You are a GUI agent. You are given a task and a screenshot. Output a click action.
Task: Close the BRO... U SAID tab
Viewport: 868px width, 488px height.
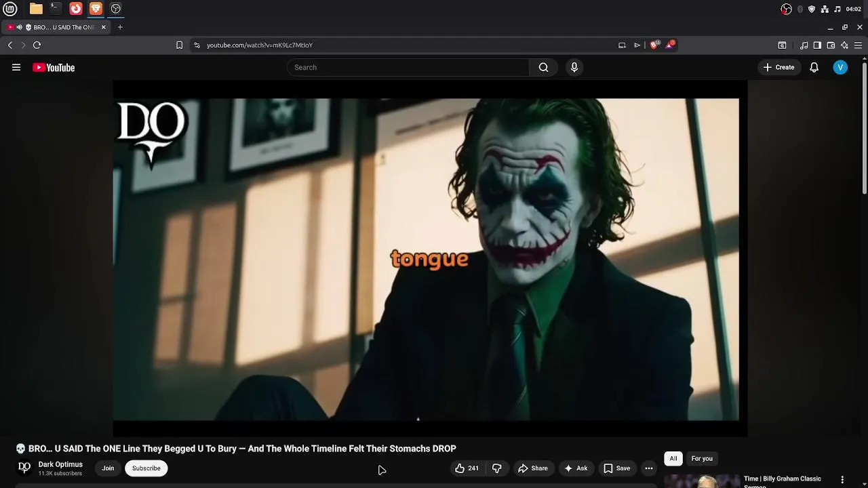click(x=104, y=27)
